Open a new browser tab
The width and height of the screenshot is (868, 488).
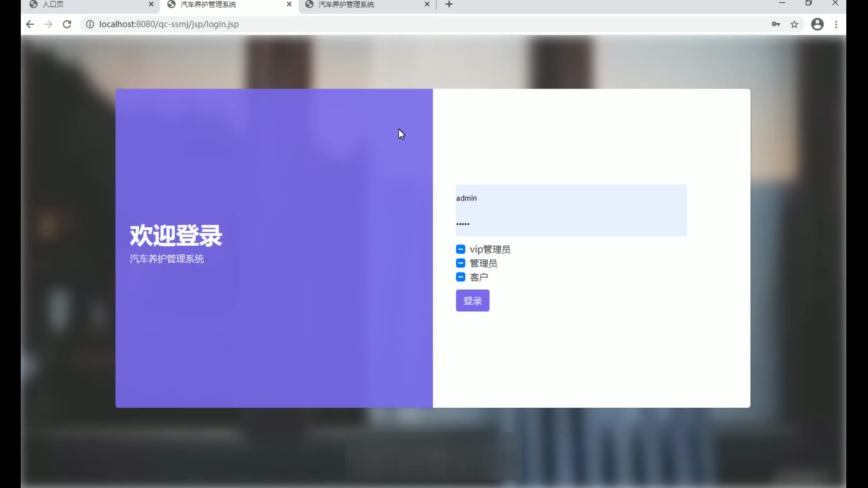[x=449, y=5]
